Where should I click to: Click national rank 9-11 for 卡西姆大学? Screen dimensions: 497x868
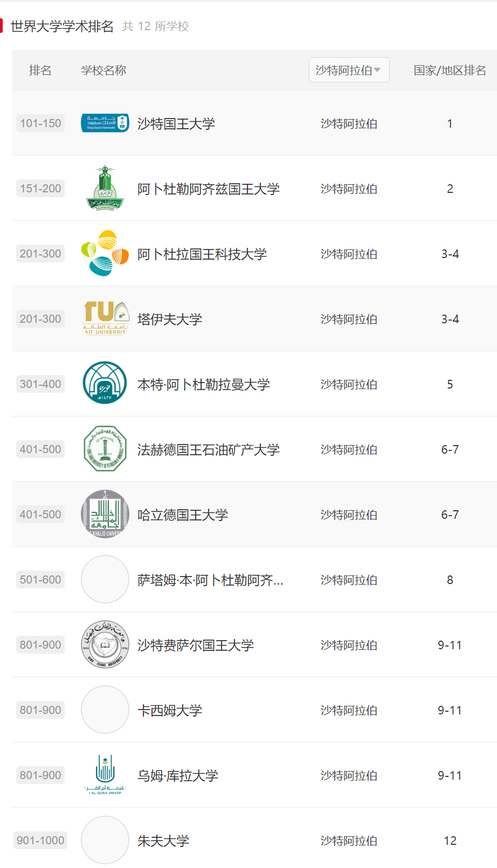[x=450, y=710]
